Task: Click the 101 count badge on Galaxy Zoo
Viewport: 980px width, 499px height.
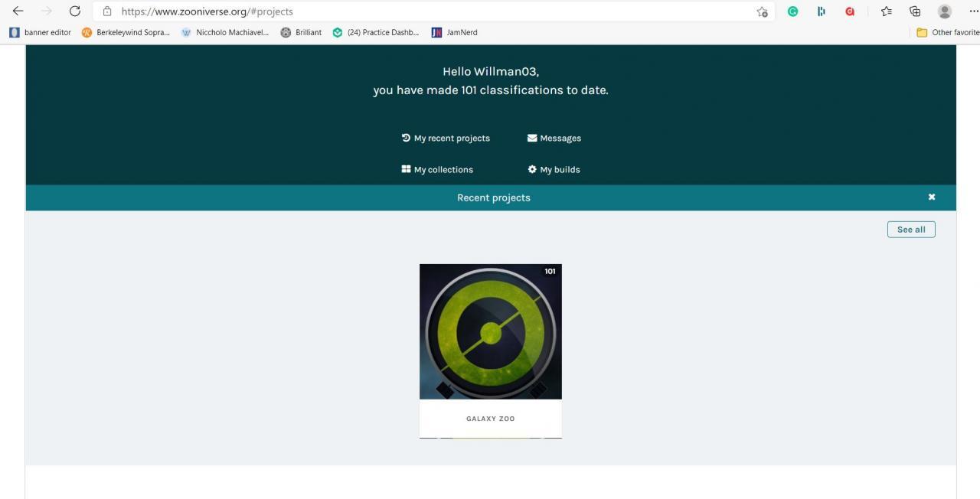Action: point(550,272)
